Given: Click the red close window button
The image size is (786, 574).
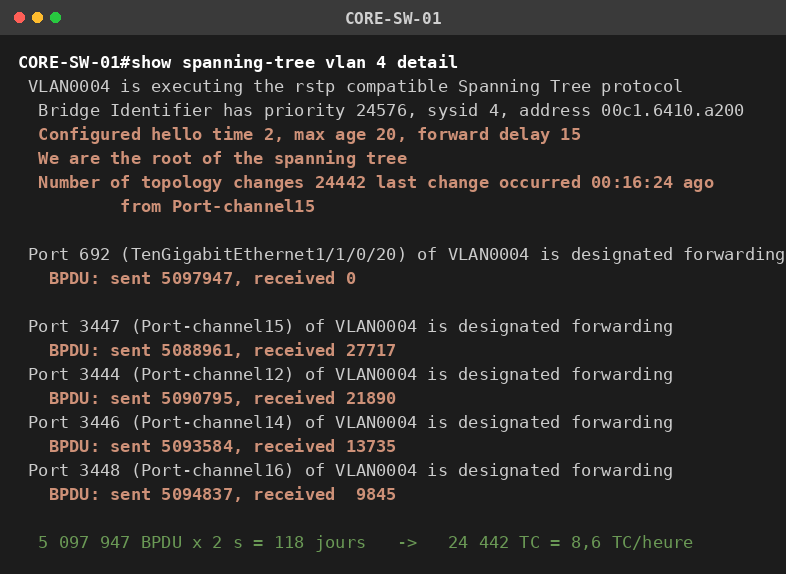Looking at the screenshot, I should click(20, 18).
